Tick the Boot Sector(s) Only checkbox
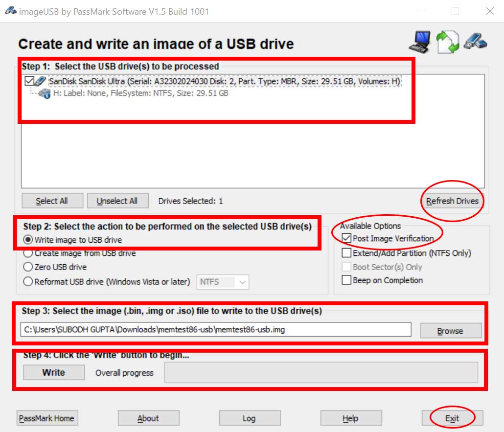The width and height of the screenshot is (504, 432). [x=346, y=267]
